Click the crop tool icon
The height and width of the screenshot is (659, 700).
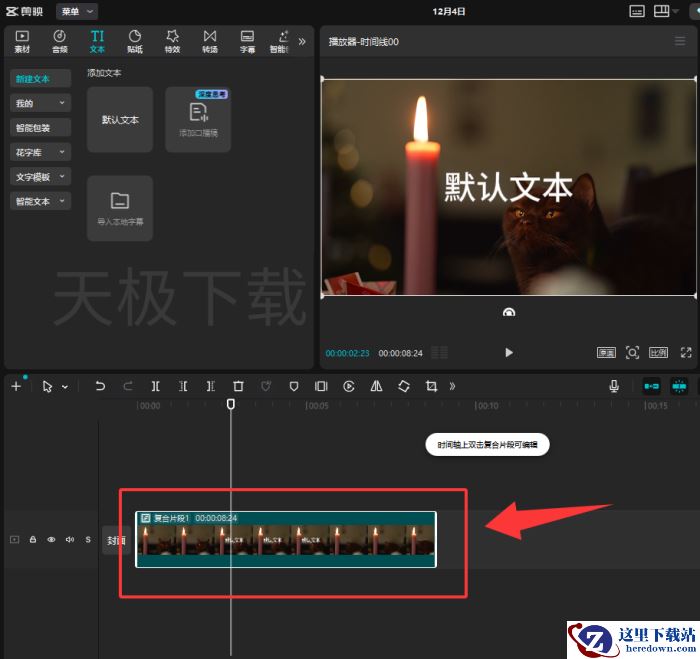[431, 386]
